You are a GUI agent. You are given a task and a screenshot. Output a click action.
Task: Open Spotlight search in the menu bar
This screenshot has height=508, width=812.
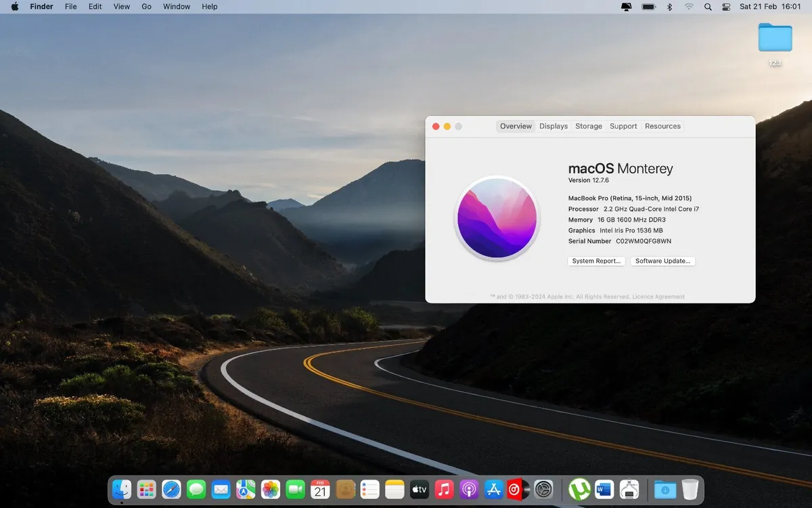(708, 6)
